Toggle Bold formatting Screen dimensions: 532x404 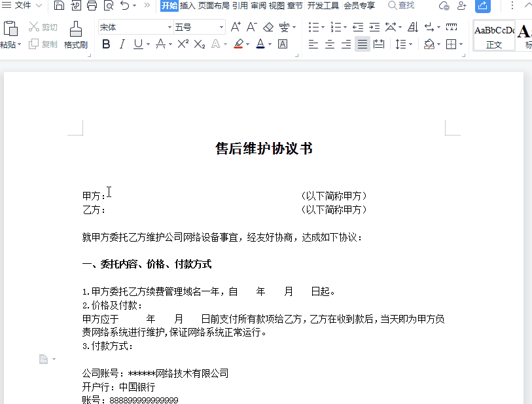point(106,44)
